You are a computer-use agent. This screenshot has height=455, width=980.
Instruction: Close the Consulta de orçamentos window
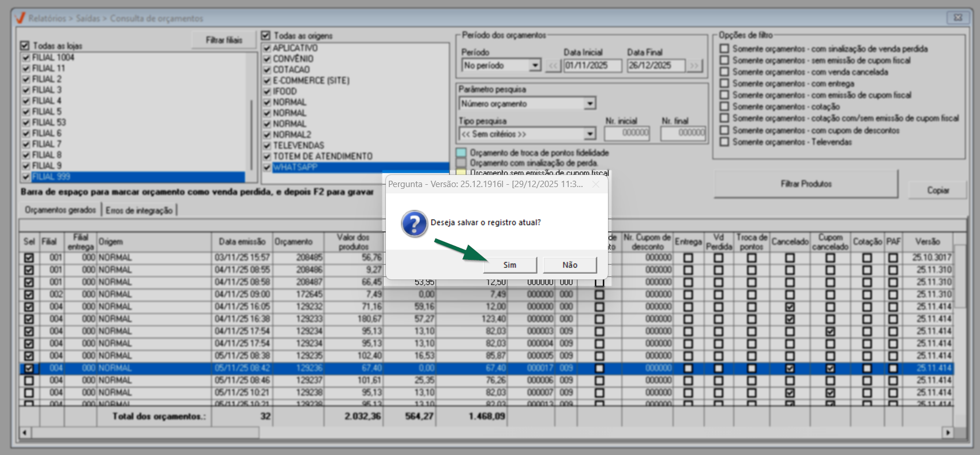[x=958, y=18]
